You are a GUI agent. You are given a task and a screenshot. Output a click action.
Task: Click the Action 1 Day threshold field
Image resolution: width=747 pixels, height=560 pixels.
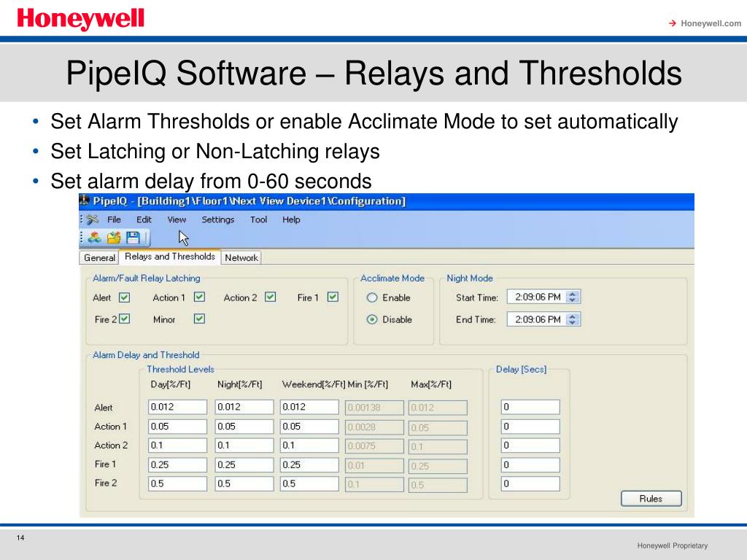coord(177,426)
